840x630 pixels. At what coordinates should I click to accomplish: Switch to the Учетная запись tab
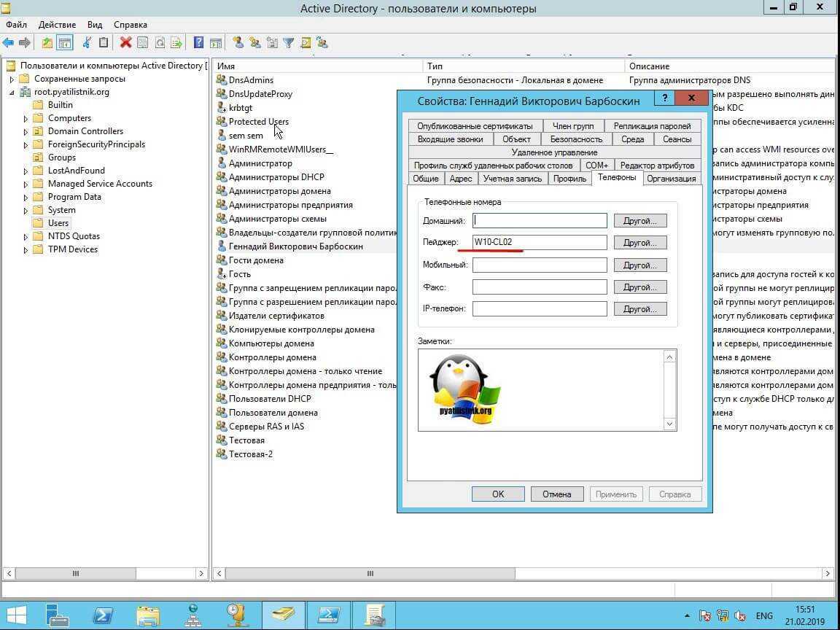(513, 179)
